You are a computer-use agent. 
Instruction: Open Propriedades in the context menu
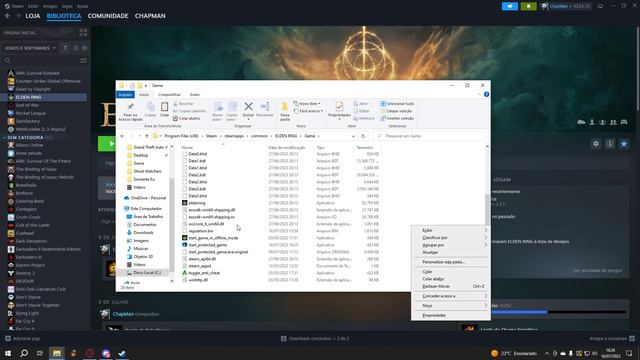pos(451,316)
